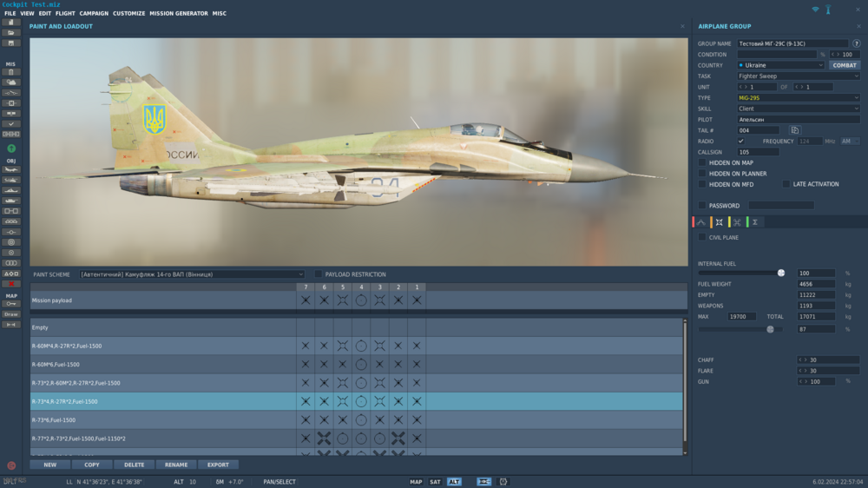Screen dimensions: 868x488
Task: Open the Country dropdown showing Ukraine
Action: point(780,65)
